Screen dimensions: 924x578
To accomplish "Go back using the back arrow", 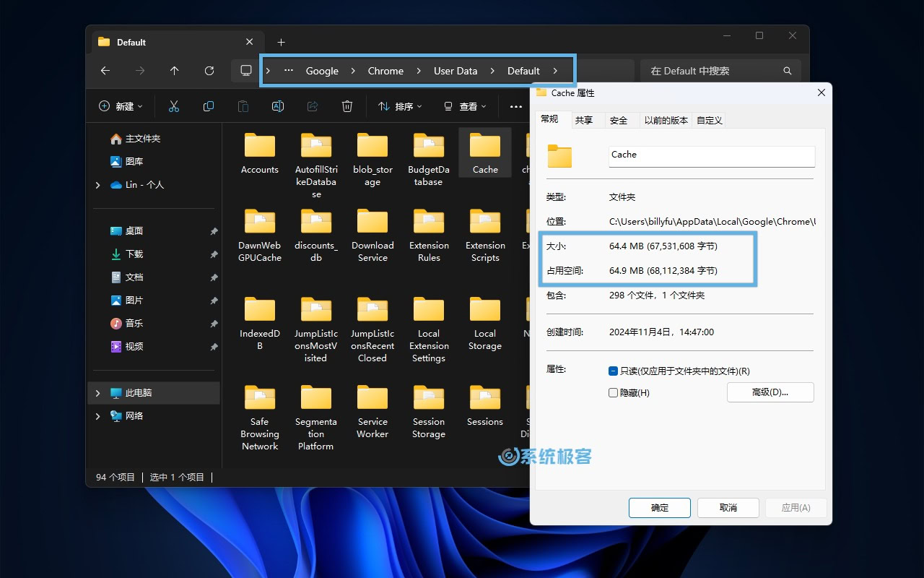I will click(x=105, y=71).
